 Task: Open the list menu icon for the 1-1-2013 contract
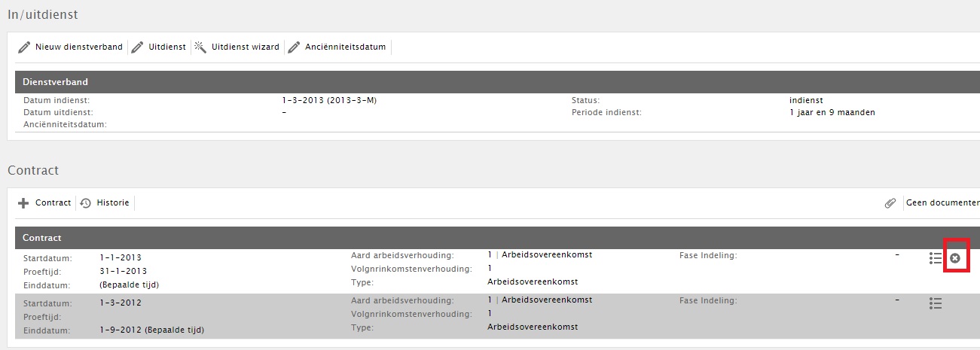point(936,258)
